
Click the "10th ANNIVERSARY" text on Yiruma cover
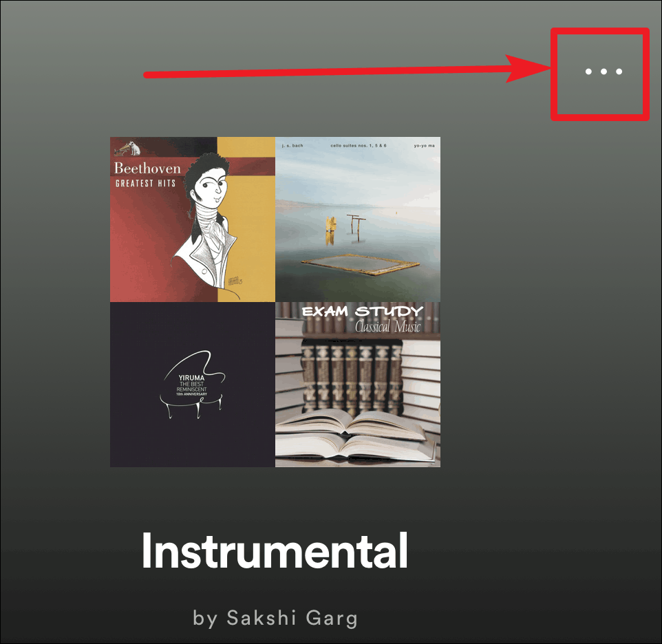pos(192,394)
